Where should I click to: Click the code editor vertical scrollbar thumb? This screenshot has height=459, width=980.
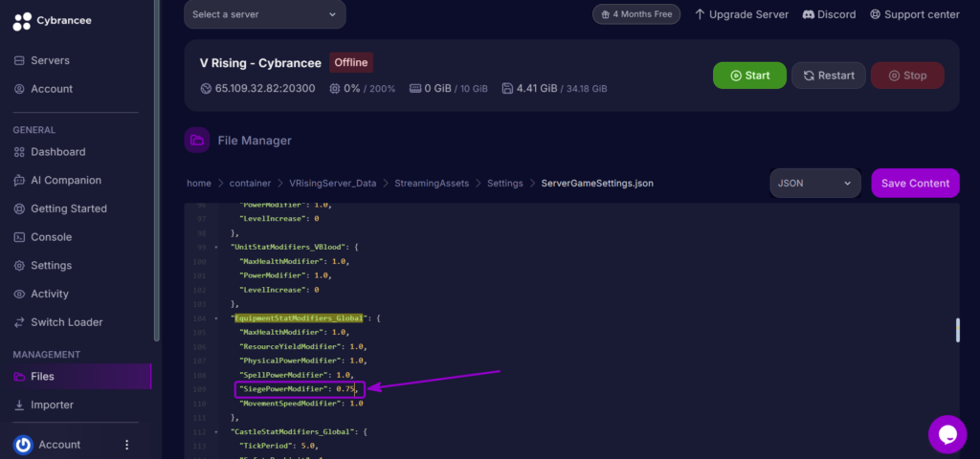[957, 330]
